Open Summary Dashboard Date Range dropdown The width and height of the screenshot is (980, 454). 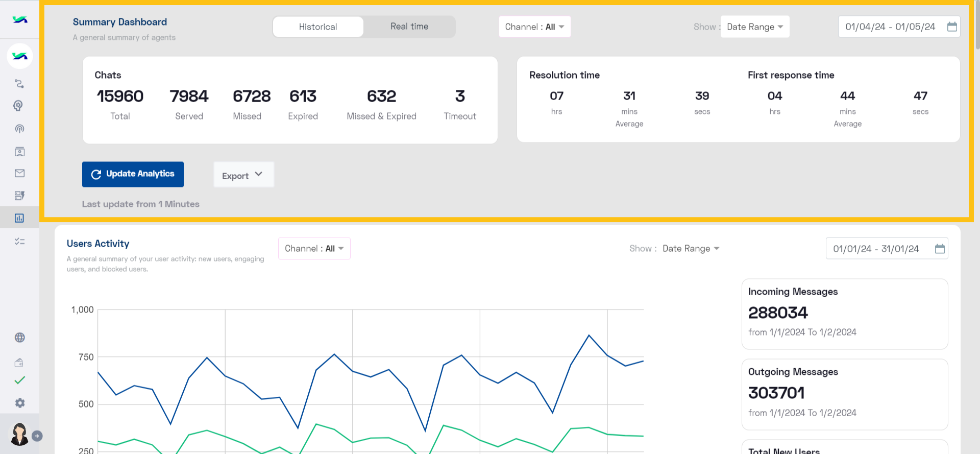(x=755, y=27)
